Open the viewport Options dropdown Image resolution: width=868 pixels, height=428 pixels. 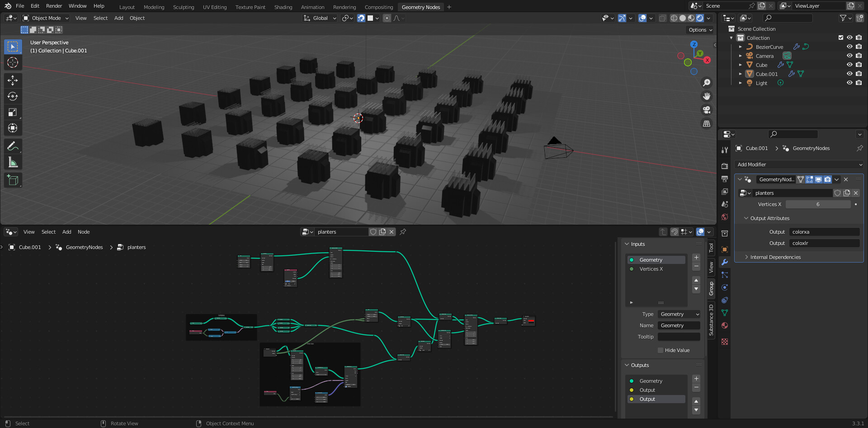700,30
